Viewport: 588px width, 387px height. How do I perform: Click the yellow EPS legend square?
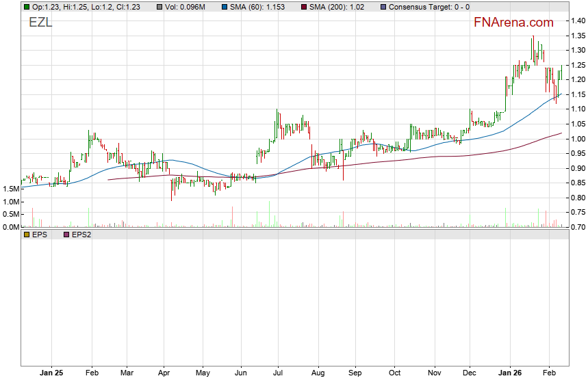click(x=27, y=235)
